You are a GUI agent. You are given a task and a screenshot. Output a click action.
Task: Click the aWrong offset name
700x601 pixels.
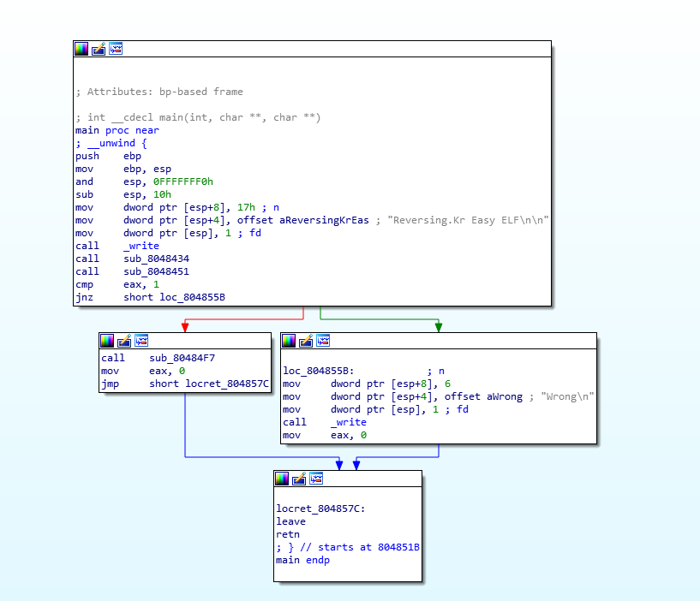click(505, 396)
